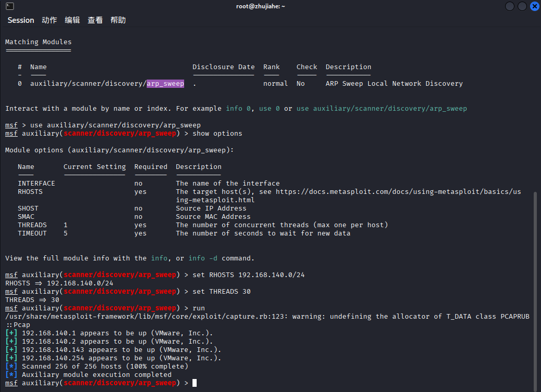Image resolution: width=541 pixels, height=392 pixels.
Task: Open the 帮助 menu
Action: [118, 20]
